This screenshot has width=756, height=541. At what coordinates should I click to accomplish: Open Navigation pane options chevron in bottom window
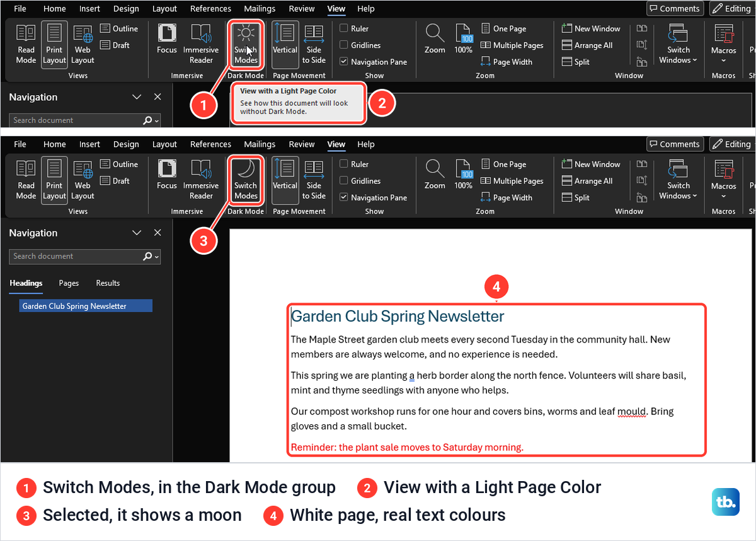137,233
